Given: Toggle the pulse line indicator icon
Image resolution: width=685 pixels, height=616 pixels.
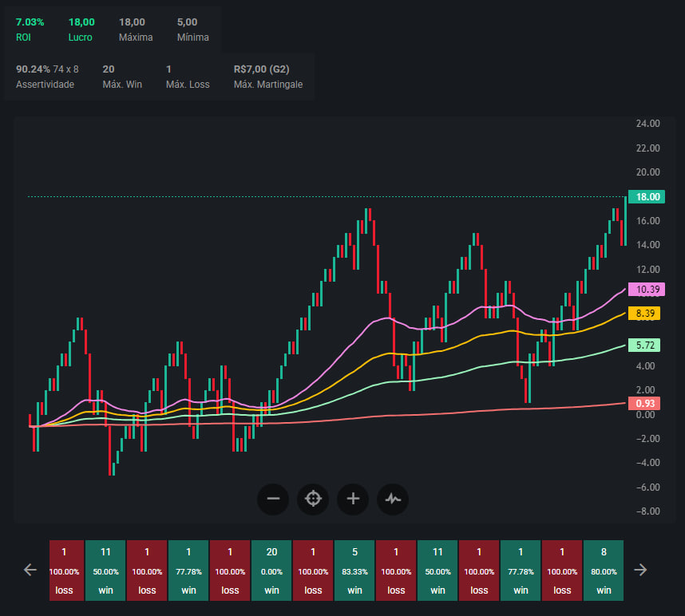Looking at the screenshot, I should pyautogui.click(x=394, y=500).
